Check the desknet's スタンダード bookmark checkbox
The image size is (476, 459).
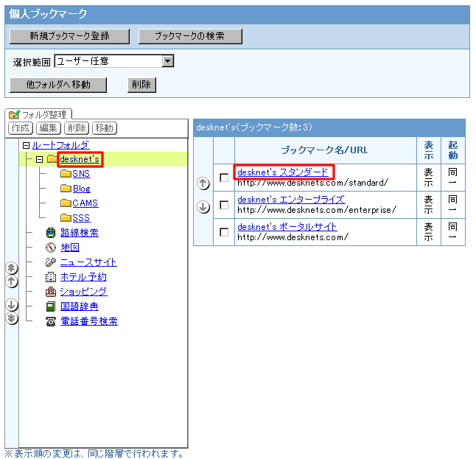pyautogui.click(x=224, y=178)
